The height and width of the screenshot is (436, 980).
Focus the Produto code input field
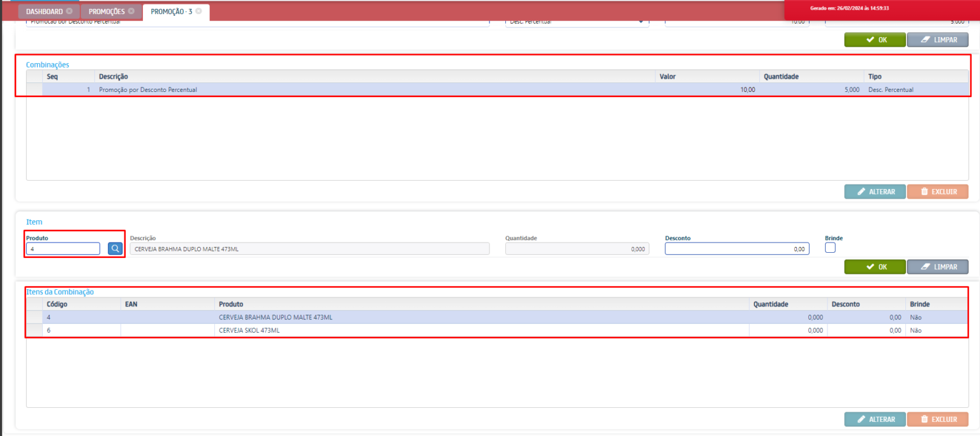pos(63,249)
